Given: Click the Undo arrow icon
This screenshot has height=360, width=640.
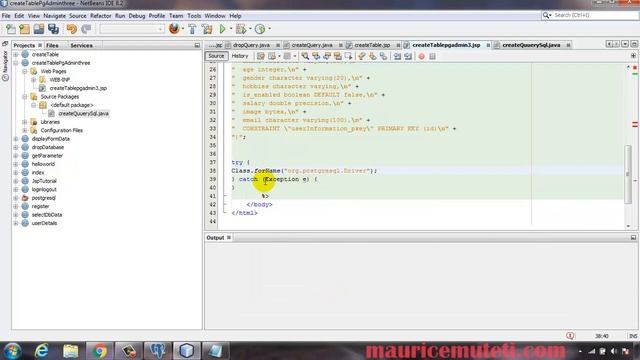Looking at the screenshot, I should click(72, 29).
